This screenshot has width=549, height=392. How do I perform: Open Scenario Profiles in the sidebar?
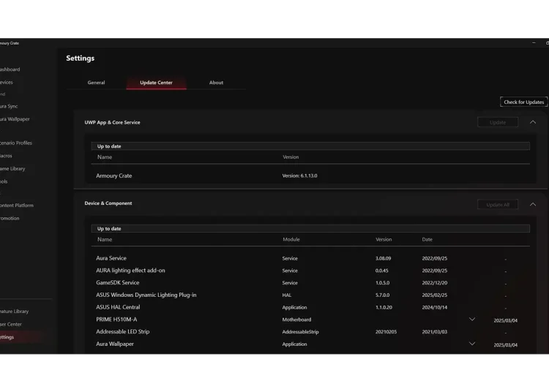(16, 143)
